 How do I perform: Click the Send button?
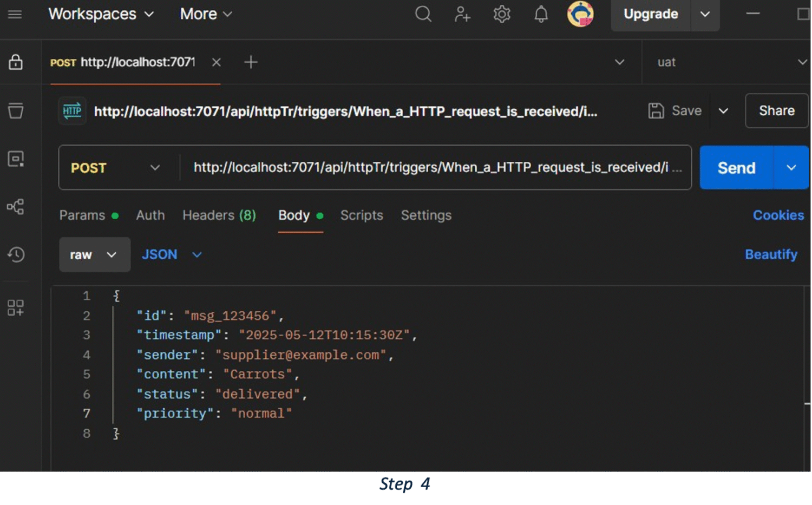tap(736, 168)
